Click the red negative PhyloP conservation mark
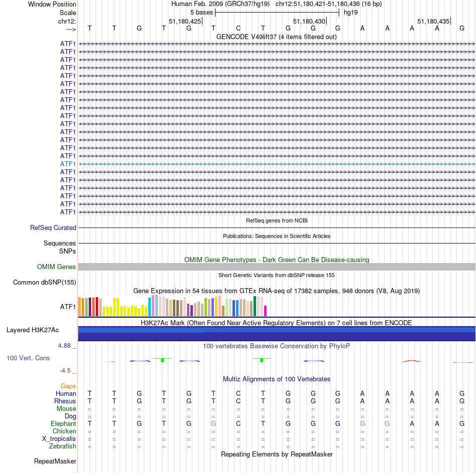The height and width of the screenshot is (473, 476). [412, 361]
